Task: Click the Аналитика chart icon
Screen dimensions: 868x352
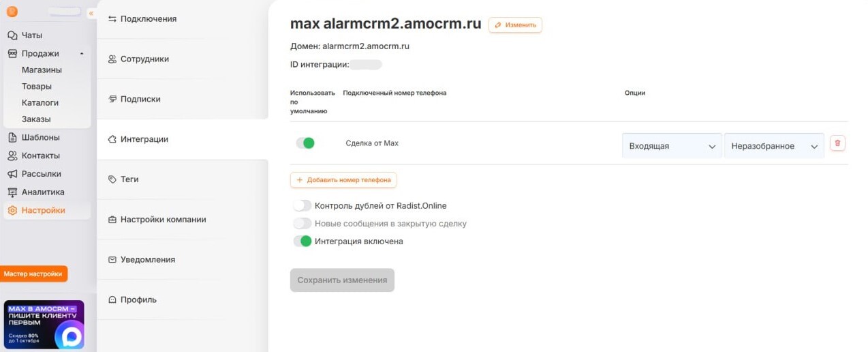Action: point(12,192)
